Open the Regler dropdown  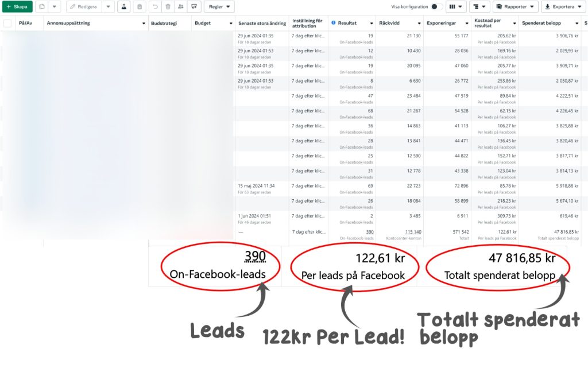tap(219, 6)
